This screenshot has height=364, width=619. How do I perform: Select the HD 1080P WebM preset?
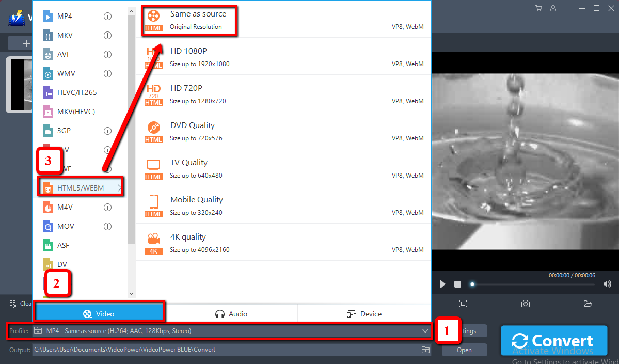[284, 57]
